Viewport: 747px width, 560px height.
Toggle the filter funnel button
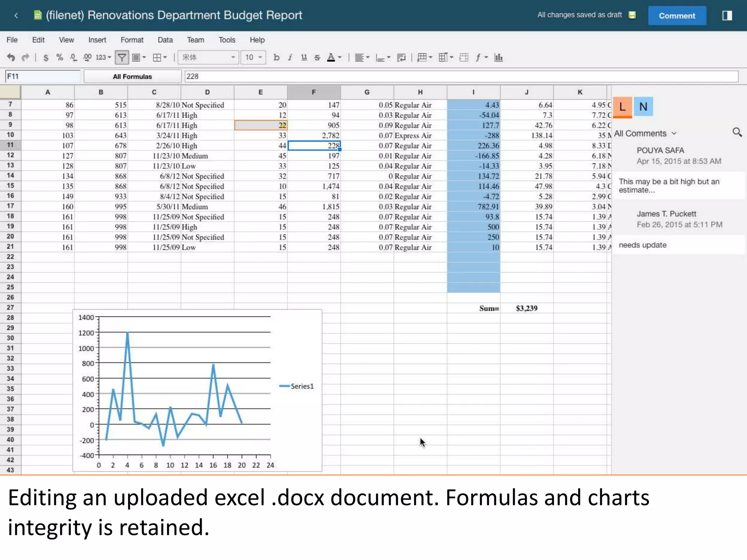click(x=122, y=57)
